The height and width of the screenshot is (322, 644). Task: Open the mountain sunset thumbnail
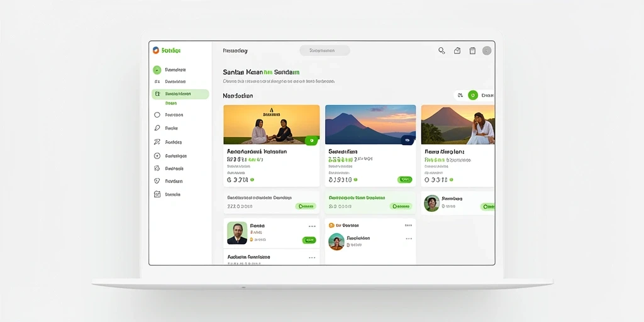click(x=370, y=125)
